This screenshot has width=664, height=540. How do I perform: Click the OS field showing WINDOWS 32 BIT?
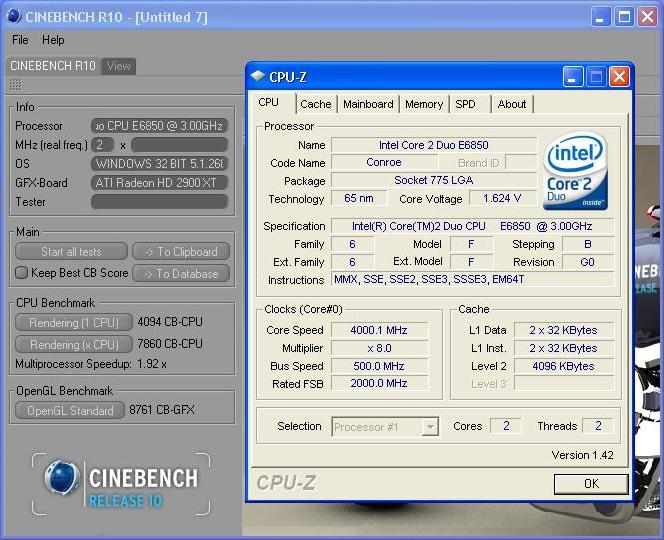[159, 163]
